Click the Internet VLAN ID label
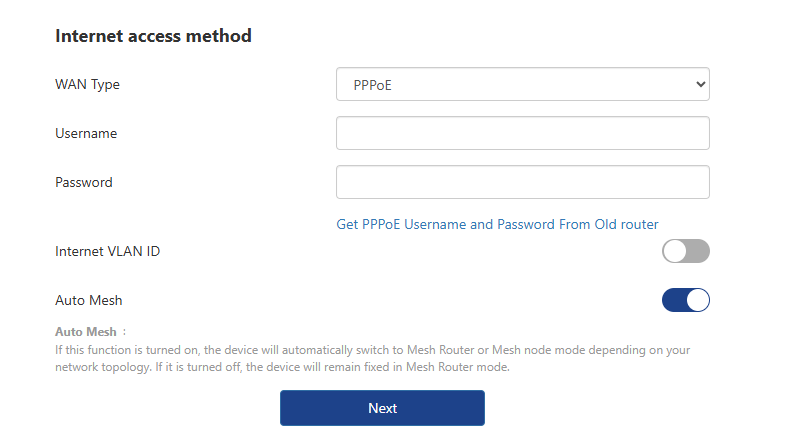The image size is (797, 438). [107, 251]
